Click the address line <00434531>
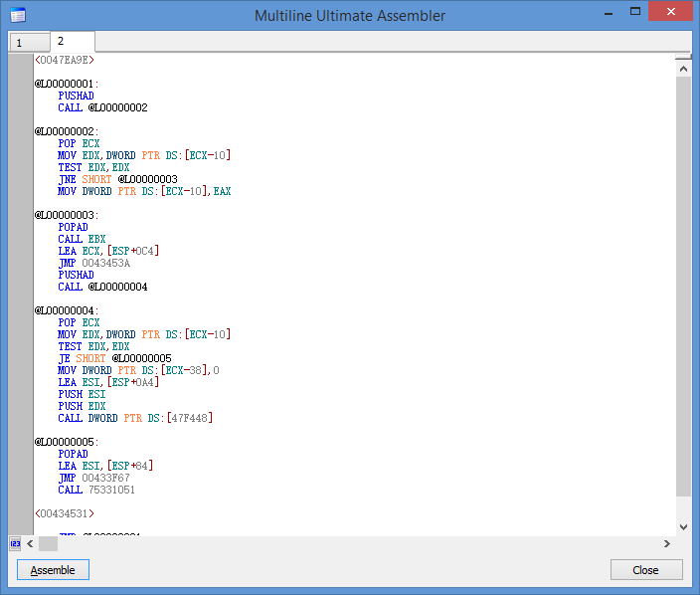Image resolution: width=700 pixels, height=595 pixels. point(65,513)
